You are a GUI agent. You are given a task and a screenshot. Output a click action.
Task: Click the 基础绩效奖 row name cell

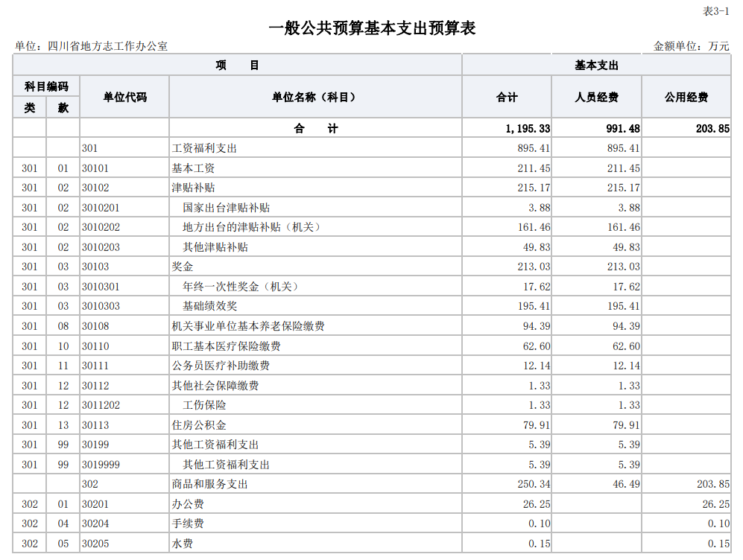click(x=210, y=306)
